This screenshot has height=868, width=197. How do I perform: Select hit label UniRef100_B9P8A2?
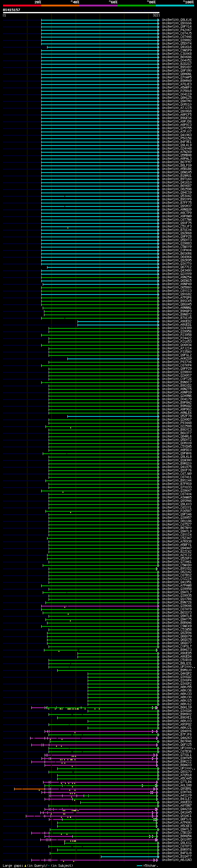pos(177,403)
